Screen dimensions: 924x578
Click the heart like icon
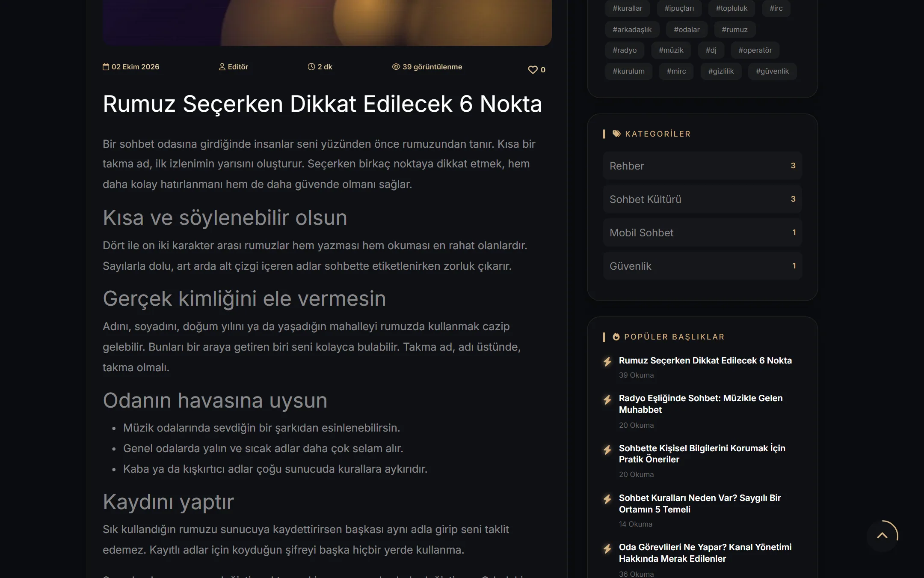tap(533, 70)
